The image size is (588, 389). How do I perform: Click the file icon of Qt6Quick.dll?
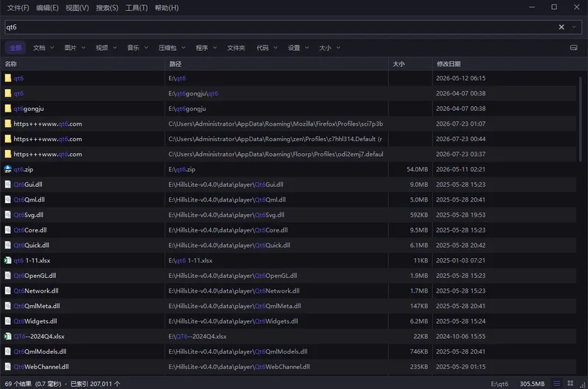point(7,245)
